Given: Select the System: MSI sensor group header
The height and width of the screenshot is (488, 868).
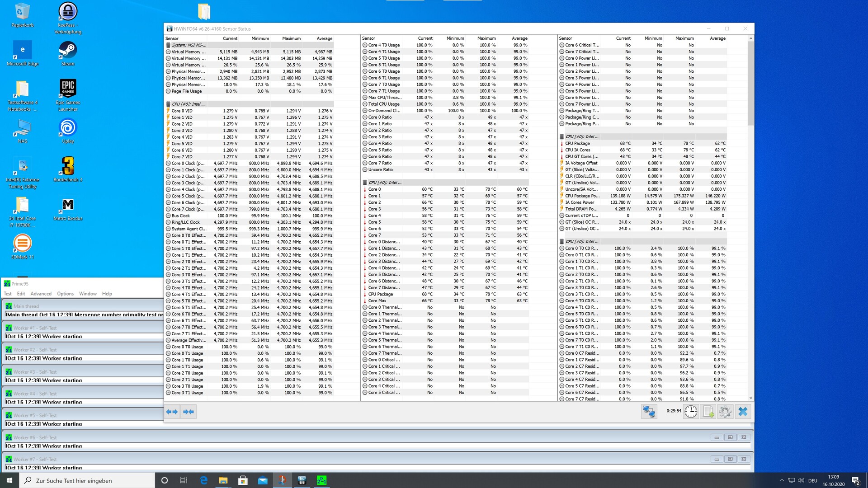Looking at the screenshot, I should click(x=189, y=45).
